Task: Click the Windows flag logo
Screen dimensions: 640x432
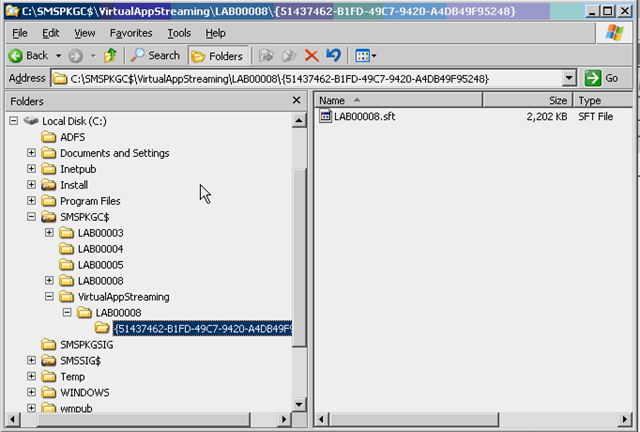Action: click(x=615, y=32)
